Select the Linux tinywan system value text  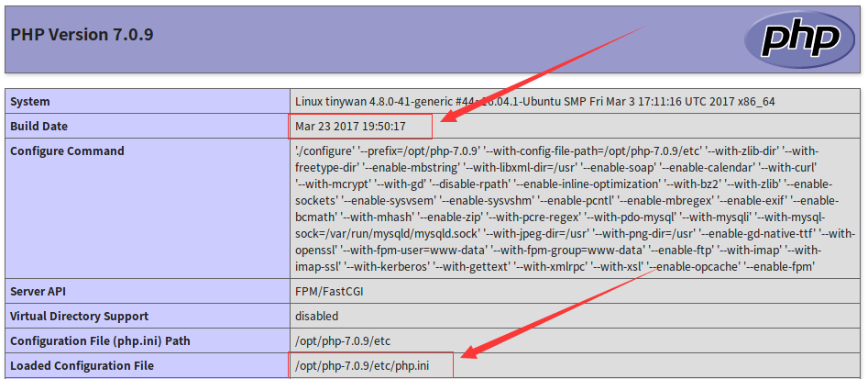click(534, 102)
